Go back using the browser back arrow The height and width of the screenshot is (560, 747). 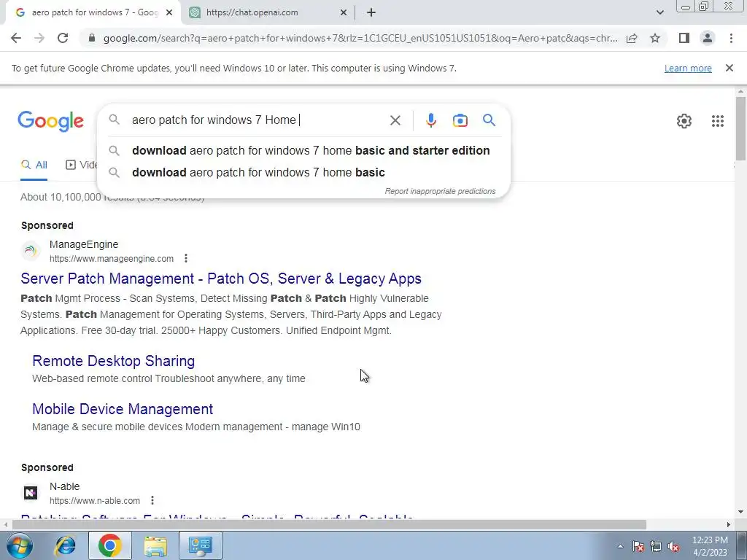[x=16, y=38]
